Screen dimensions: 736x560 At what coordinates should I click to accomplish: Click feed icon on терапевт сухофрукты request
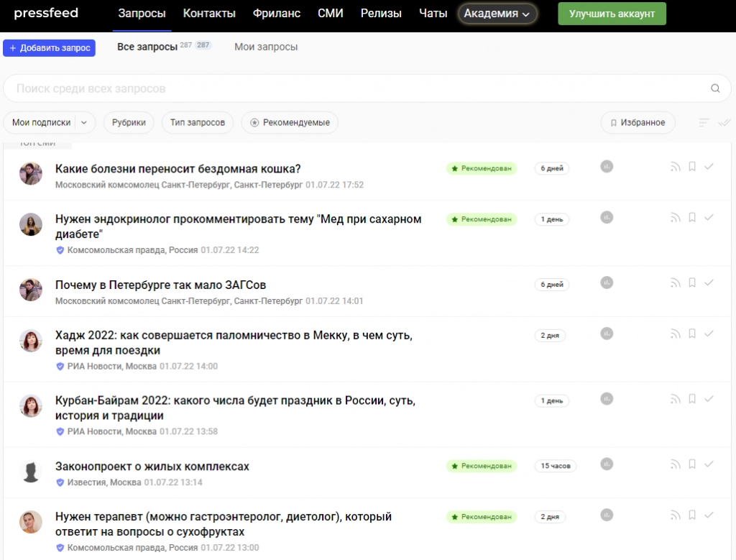pyautogui.click(x=675, y=515)
